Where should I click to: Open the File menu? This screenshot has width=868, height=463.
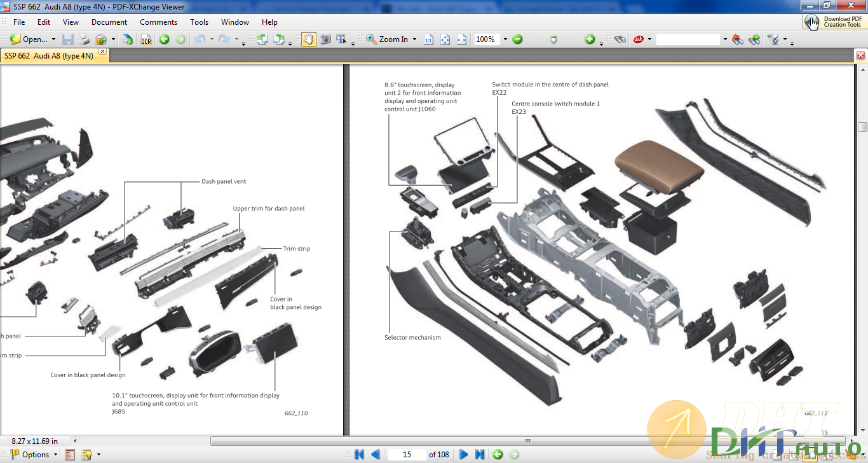click(x=19, y=22)
